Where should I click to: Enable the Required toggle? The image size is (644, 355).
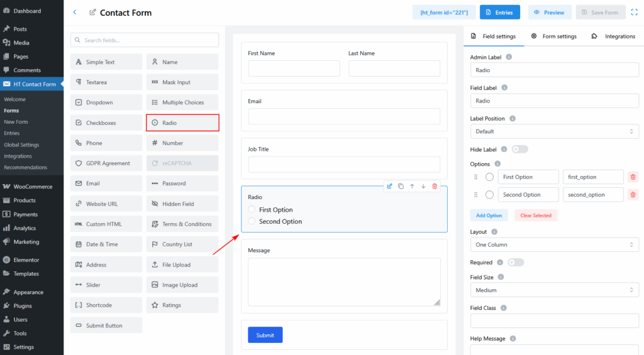(x=515, y=262)
